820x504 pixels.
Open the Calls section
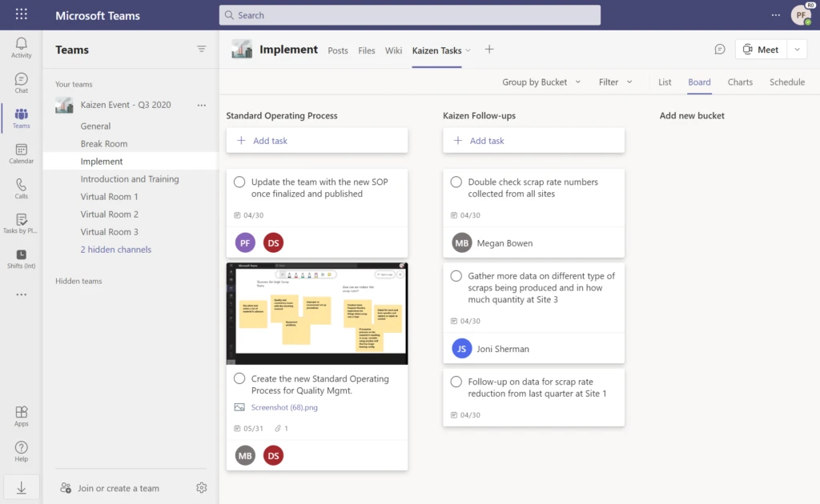(21, 186)
